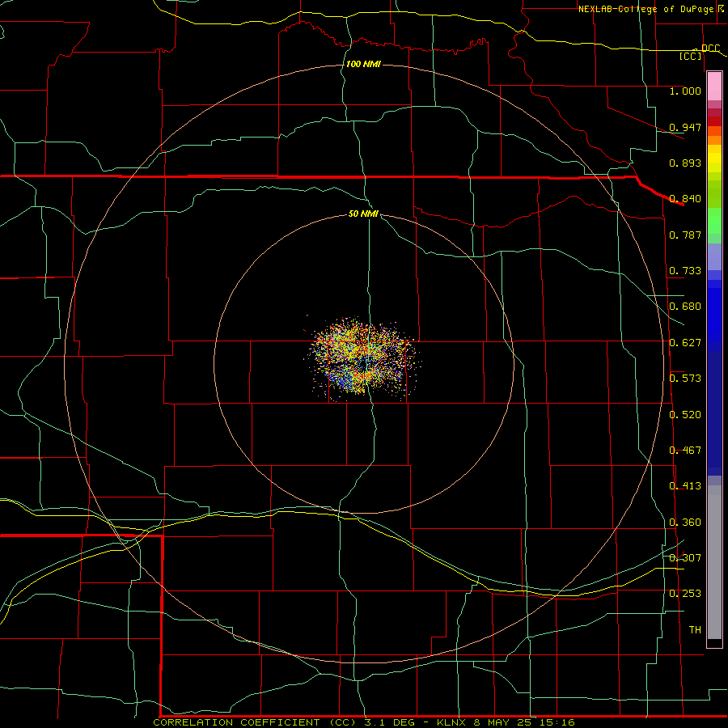Screen dimensions: 728x728
Task: Click the 0.307 legend value
Action: point(685,558)
